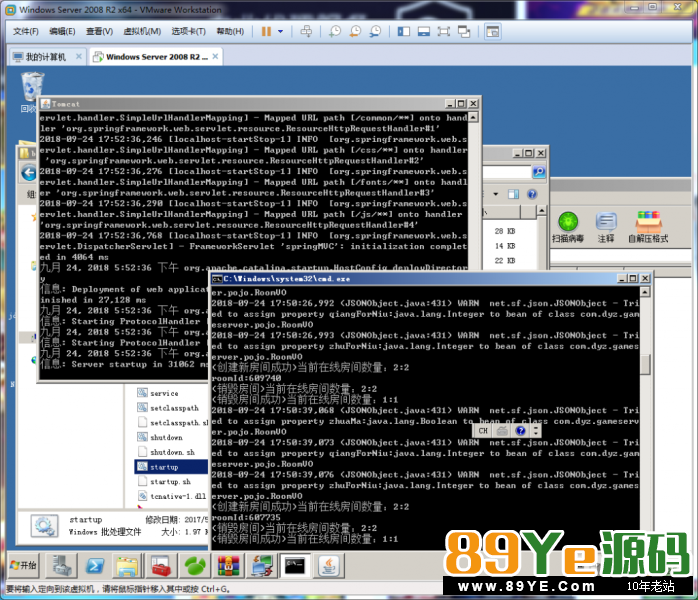Click the search icon in the Explorer search box

539,172
